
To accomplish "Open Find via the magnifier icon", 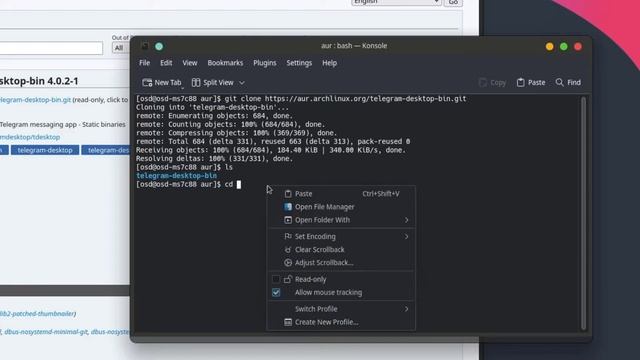I will coord(559,83).
